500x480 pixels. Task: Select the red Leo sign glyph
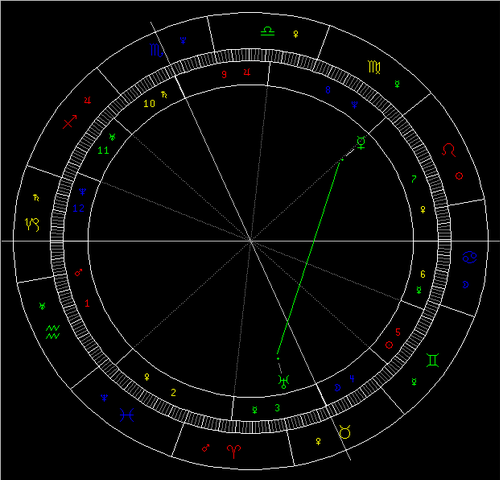[449, 150]
